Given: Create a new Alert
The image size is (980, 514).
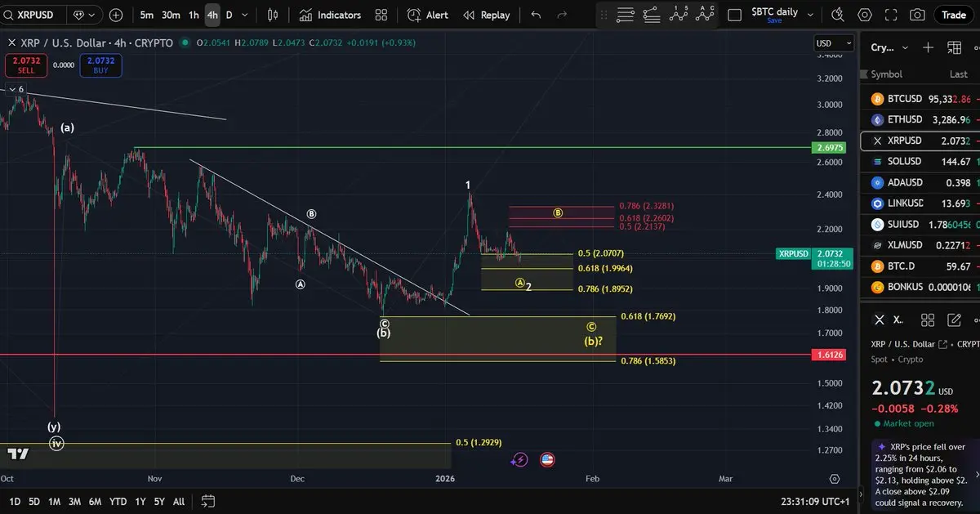Looking at the screenshot, I should [428, 15].
